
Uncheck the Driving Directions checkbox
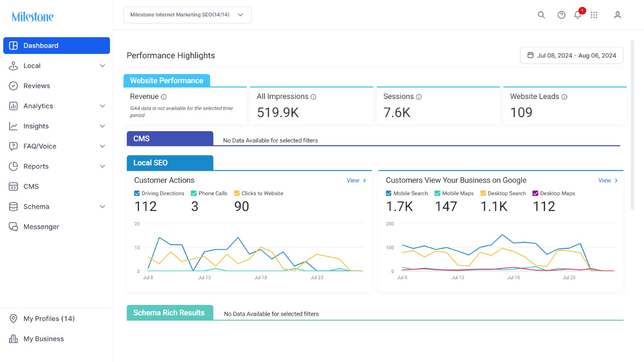(x=137, y=193)
